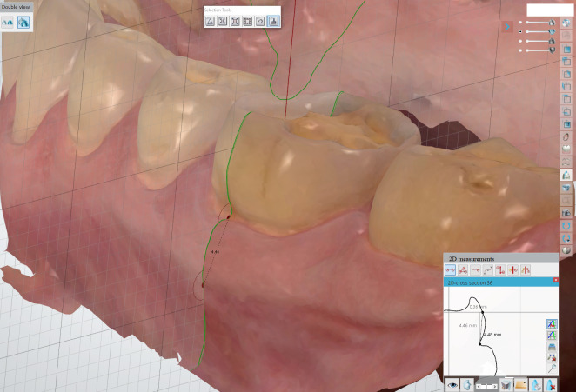Click the undo selection icon
The height and width of the screenshot is (392, 576).
tap(260, 21)
